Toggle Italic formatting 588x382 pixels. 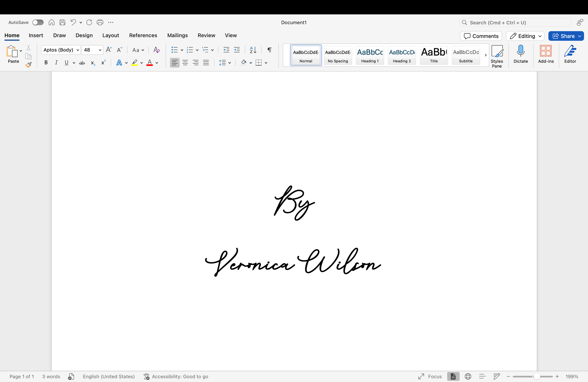[56, 63]
